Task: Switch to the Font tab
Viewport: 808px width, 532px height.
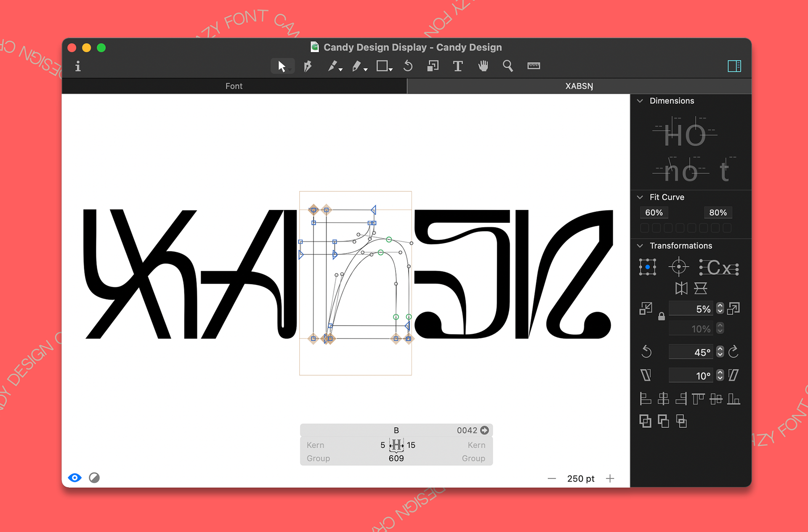Action: [x=234, y=86]
